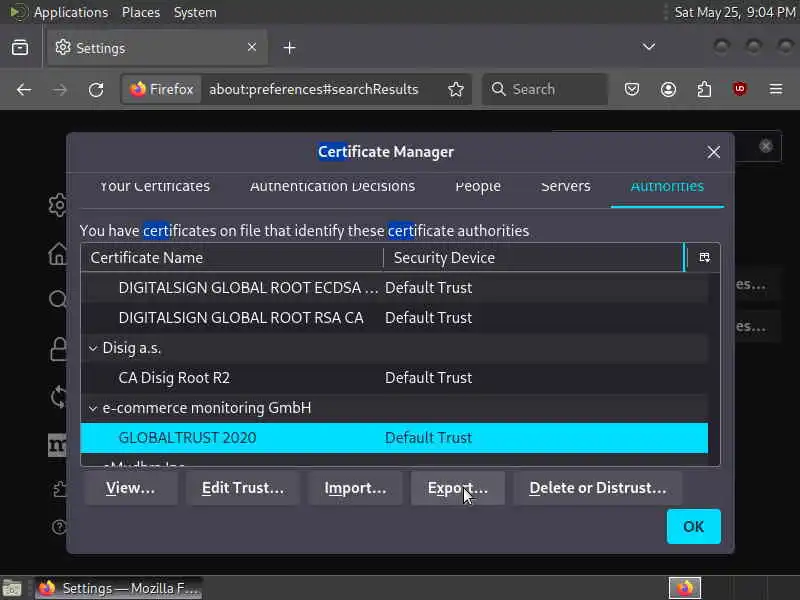The image size is (800, 600).
Task: Confirm with the OK button
Action: click(x=693, y=527)
